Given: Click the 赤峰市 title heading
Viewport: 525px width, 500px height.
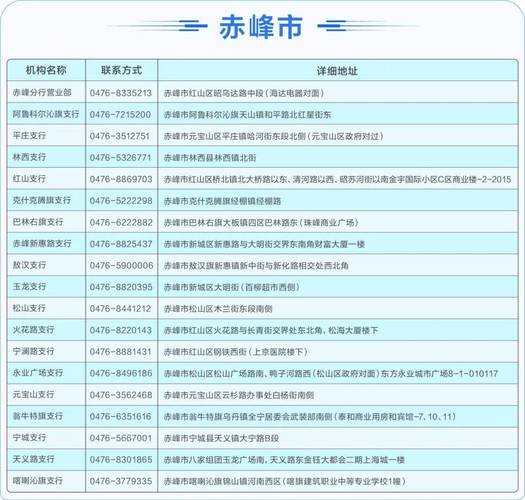Looking at the screenshot, I should [261, 27].
